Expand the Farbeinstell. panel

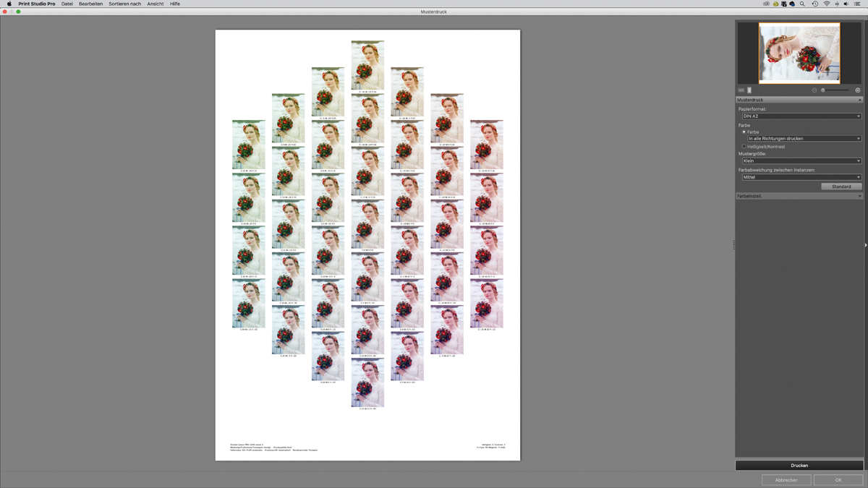pos(799,196)
